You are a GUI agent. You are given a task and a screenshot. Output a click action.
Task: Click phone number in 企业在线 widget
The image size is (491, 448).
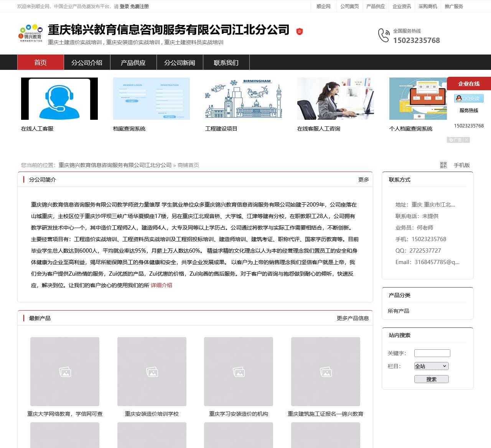pos(469,126)
